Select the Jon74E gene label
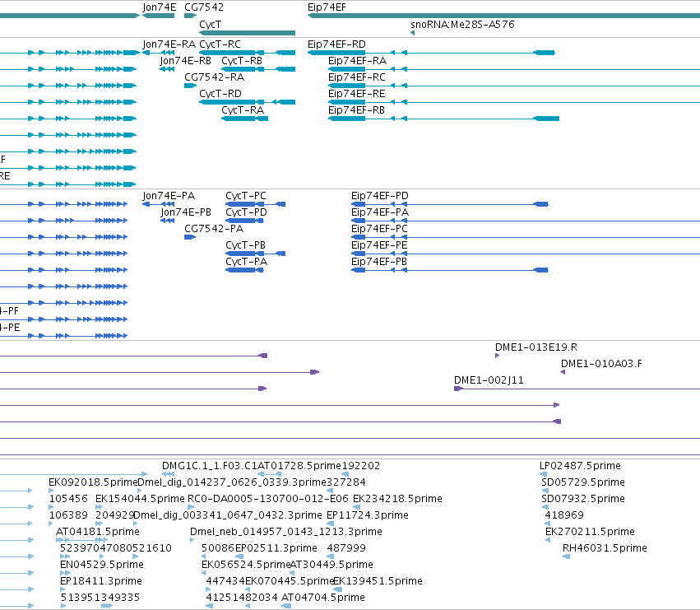The height and width of the screenshot is (610, 700). click(x=160, y=7)
